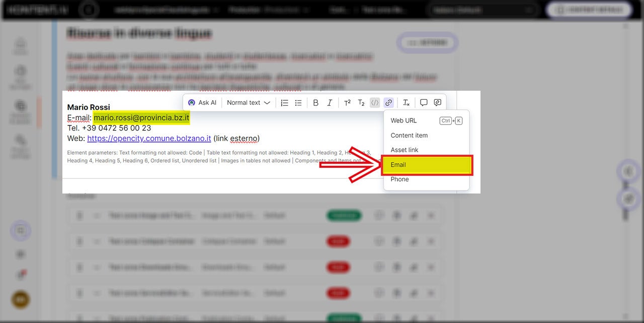Image resolution: width=644 pixels, height=323 pixels.
Task: Choose Content item link option
Action: pos(409,136)
